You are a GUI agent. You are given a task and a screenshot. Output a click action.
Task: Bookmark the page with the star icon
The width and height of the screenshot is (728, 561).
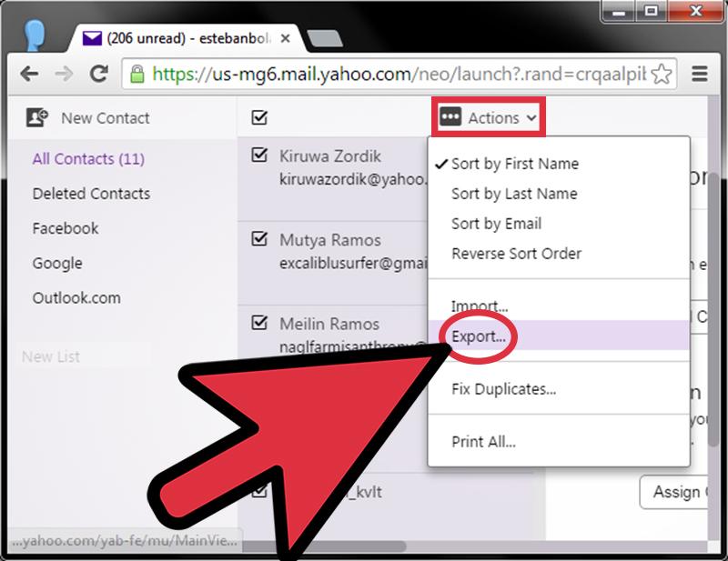662,74
